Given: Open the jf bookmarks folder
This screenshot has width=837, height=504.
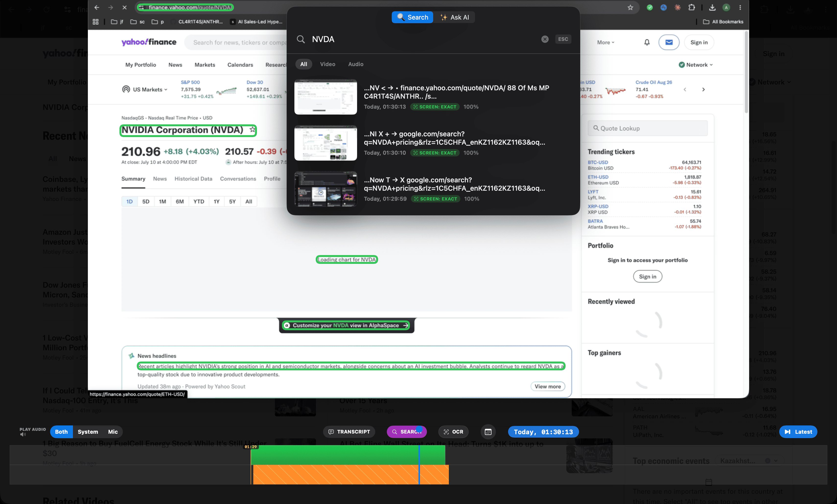Looking at the screenshot, I should (x=117, y=22).
